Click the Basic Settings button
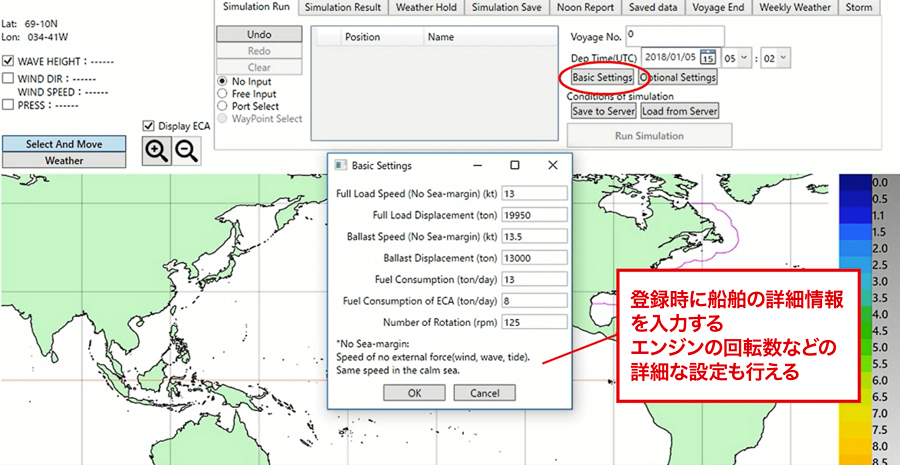The height and width of the screenshot is (465, 900). click(x=603, y=77)
